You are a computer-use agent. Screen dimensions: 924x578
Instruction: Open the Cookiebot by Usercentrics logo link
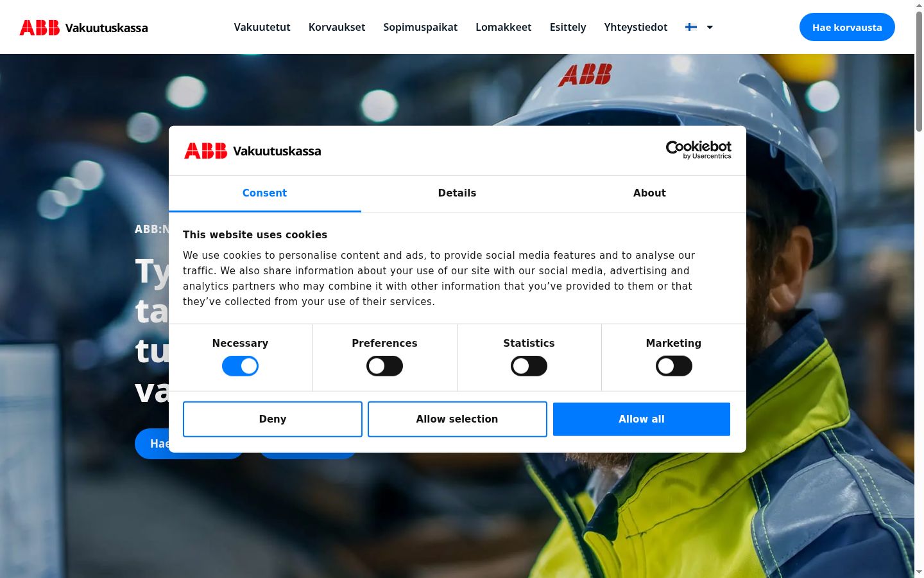click(699, 150)
